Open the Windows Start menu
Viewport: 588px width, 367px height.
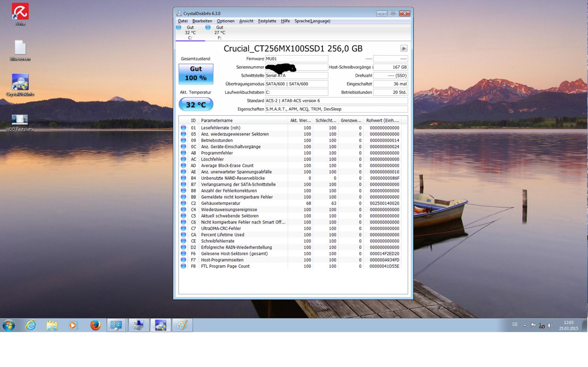pos(9,325)
